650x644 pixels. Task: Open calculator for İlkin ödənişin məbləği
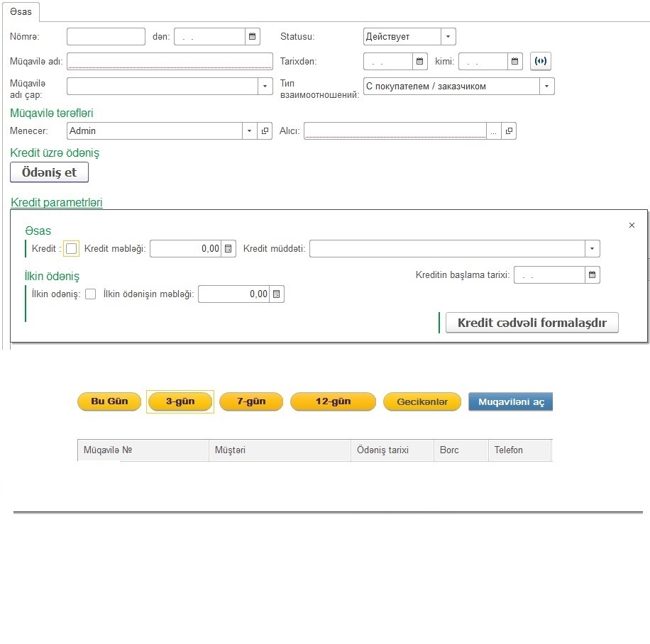pos(277,294)
